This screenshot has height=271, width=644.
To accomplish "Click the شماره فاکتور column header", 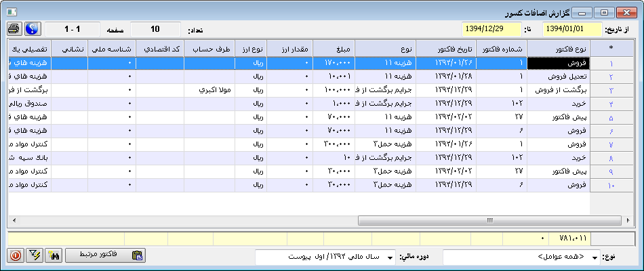I will [x=502, y=48].
